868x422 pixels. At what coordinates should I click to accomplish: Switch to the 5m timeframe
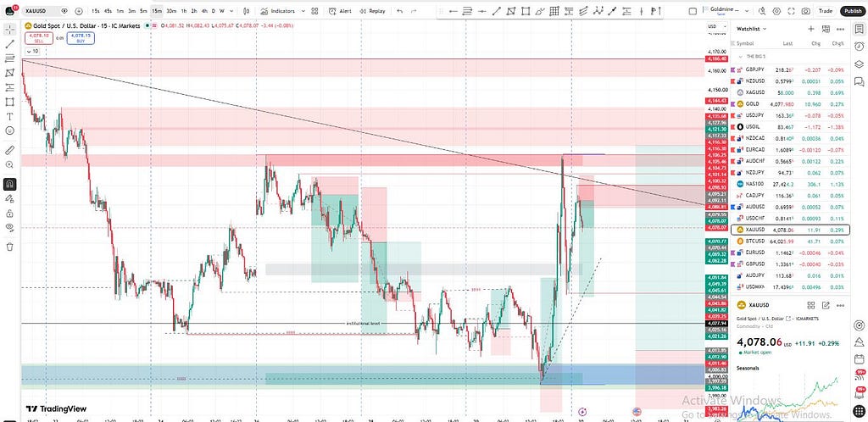(143, 11)
